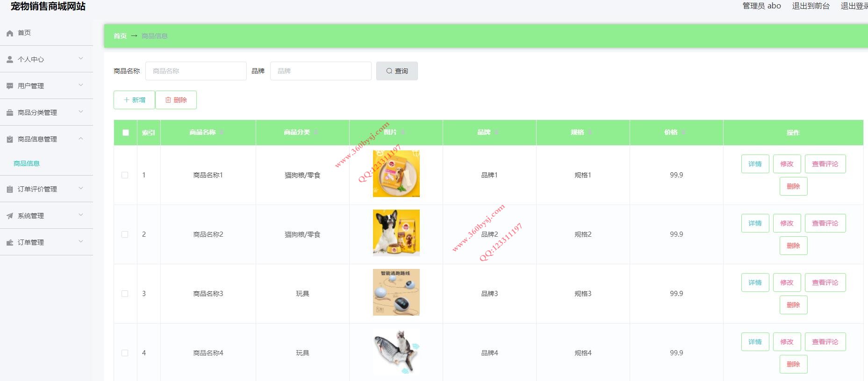Open the 商品信息 submenu item
The height and width of the screenshot is (381, 868).
coord(27,163)
